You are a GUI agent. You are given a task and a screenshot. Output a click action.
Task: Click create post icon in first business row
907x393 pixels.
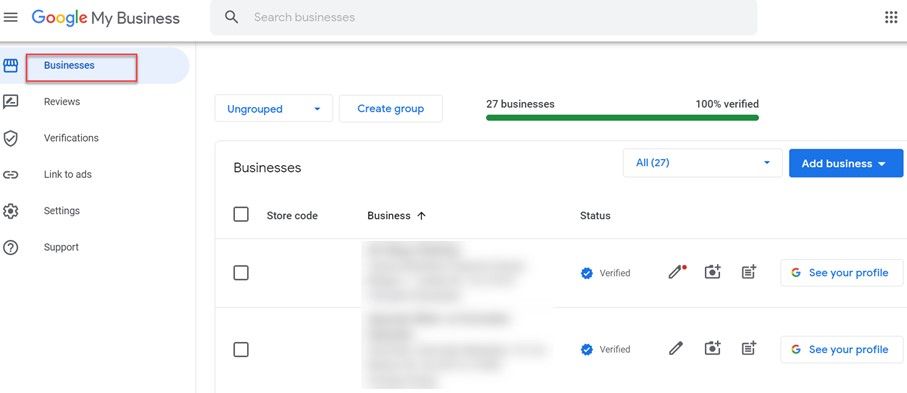click(x=749, y=272)
